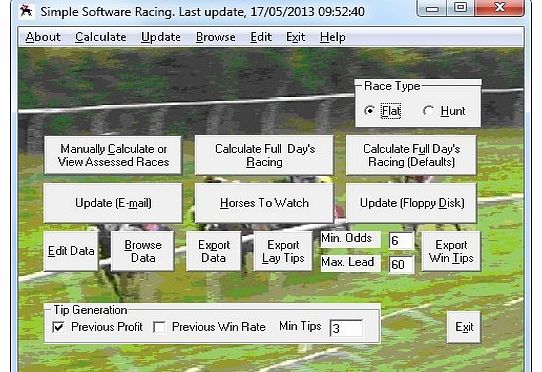This screenshot has width=542, height=372.
Task: Click the Min. Odds label
Action: [x=347, y=238]
